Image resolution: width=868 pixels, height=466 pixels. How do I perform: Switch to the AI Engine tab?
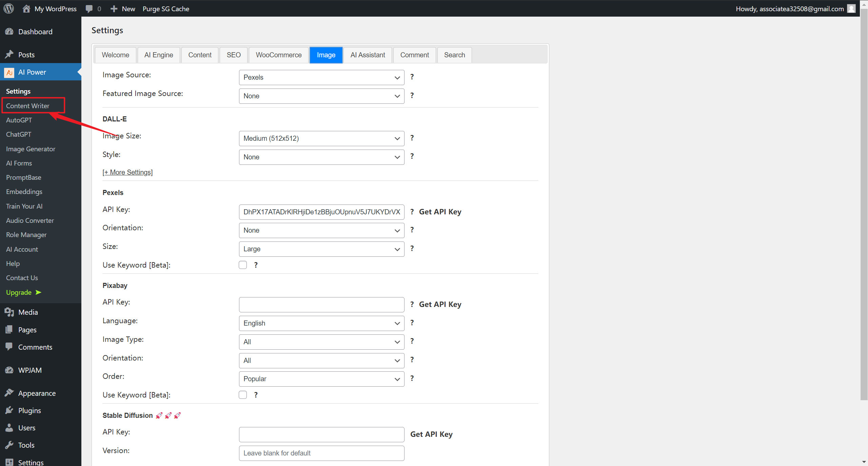(158, 55)
